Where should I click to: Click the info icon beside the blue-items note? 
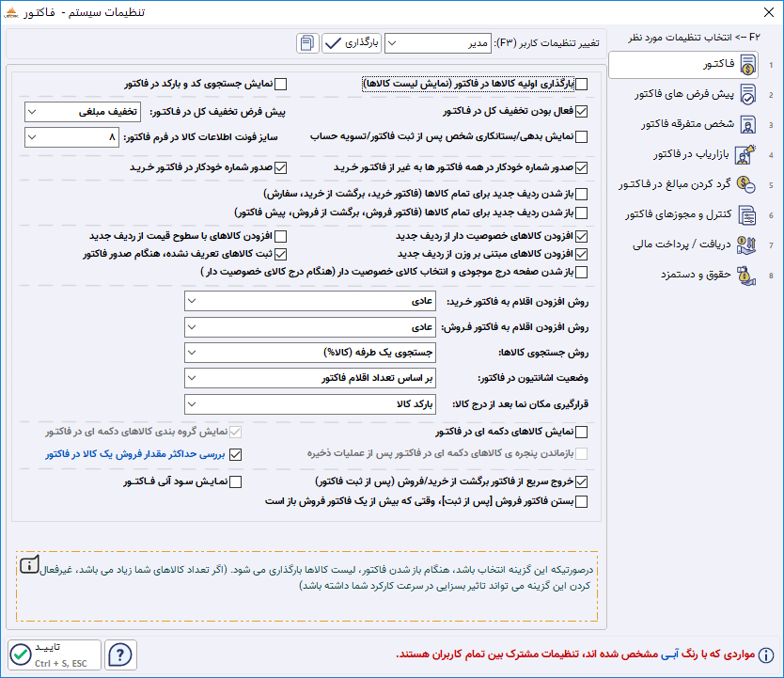pyautogui.click(x=766, y=654)
